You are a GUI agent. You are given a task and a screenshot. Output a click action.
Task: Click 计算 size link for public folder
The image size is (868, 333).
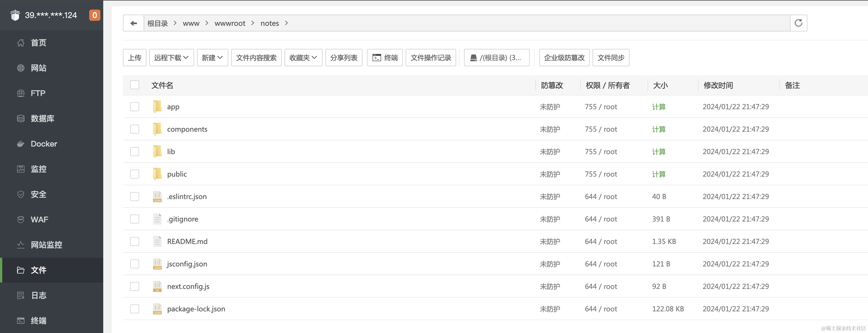tap(658, 174)
